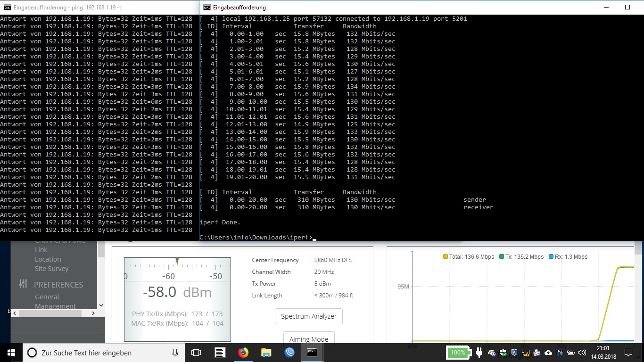Toggle the Total series in chart legend
This screenshot has width=644, height=362.
tap(469, 257)
